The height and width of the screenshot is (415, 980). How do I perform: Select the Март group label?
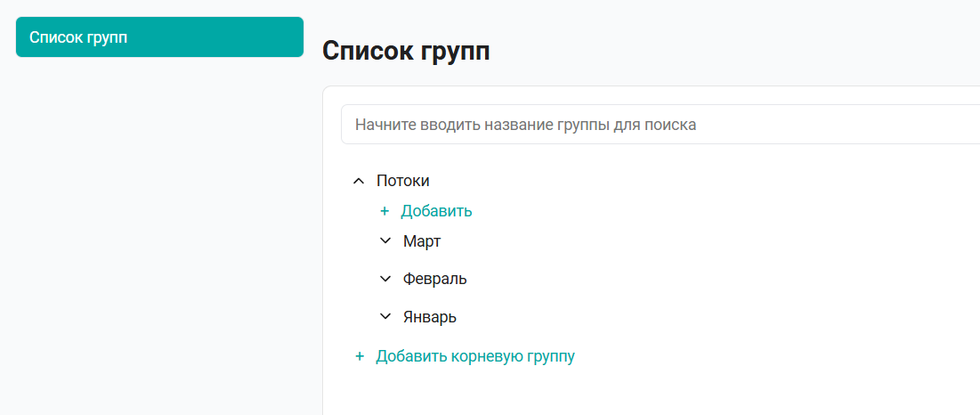click(x=422, y=241)
